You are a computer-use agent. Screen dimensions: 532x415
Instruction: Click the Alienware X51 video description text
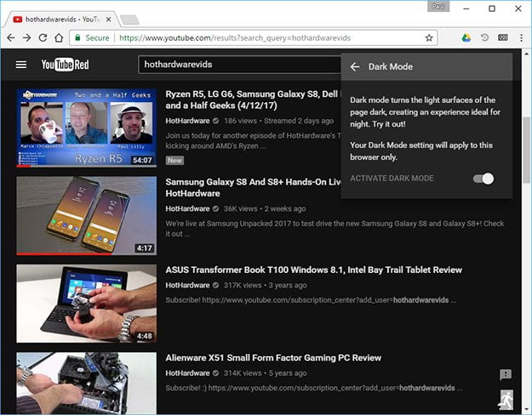coord(313,388)
